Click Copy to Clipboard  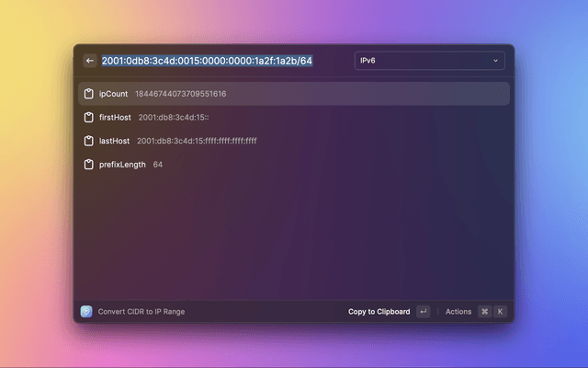[x=379, y=312]
